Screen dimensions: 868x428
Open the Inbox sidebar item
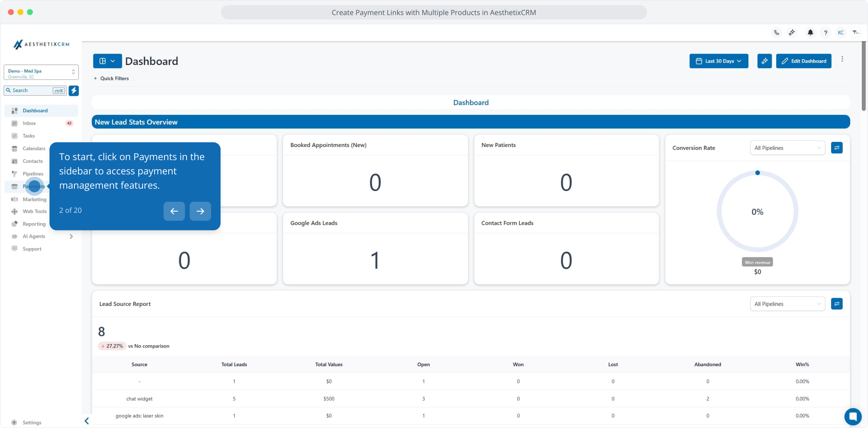click(x=29, y=123)
